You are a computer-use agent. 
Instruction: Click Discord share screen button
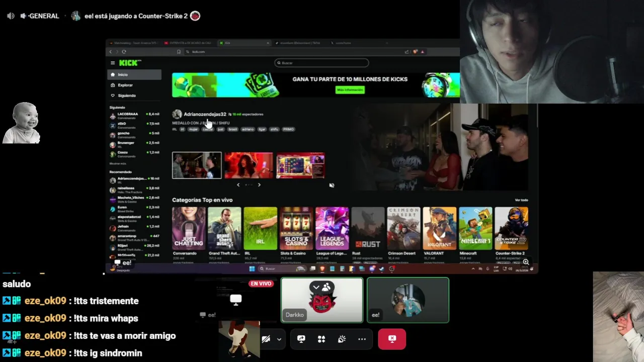301,339
